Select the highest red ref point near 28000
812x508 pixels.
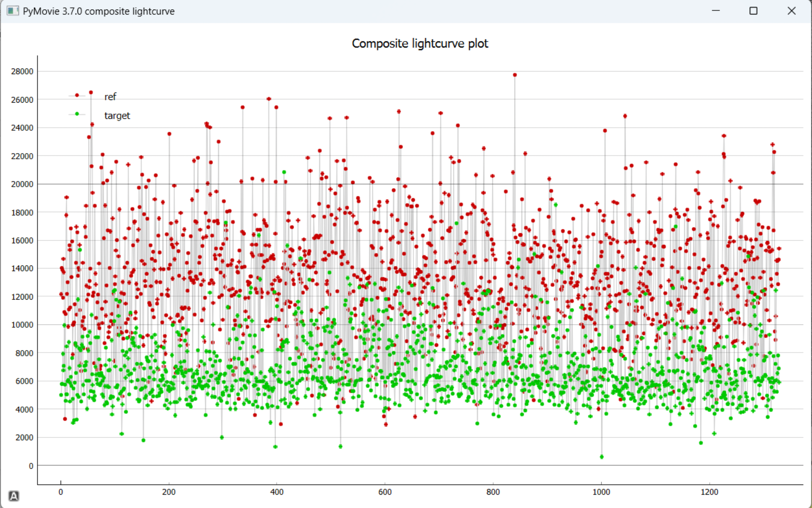click(x=515, y=75)
